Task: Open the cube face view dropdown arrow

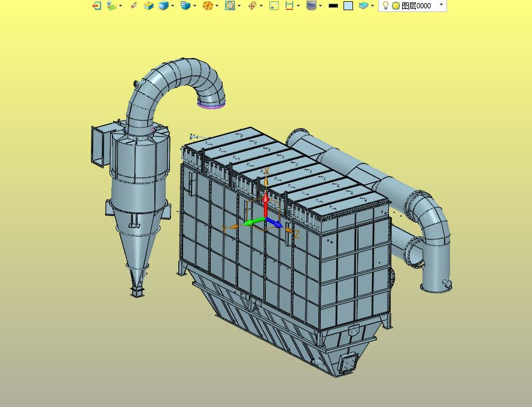Action: tap(194, 5)
